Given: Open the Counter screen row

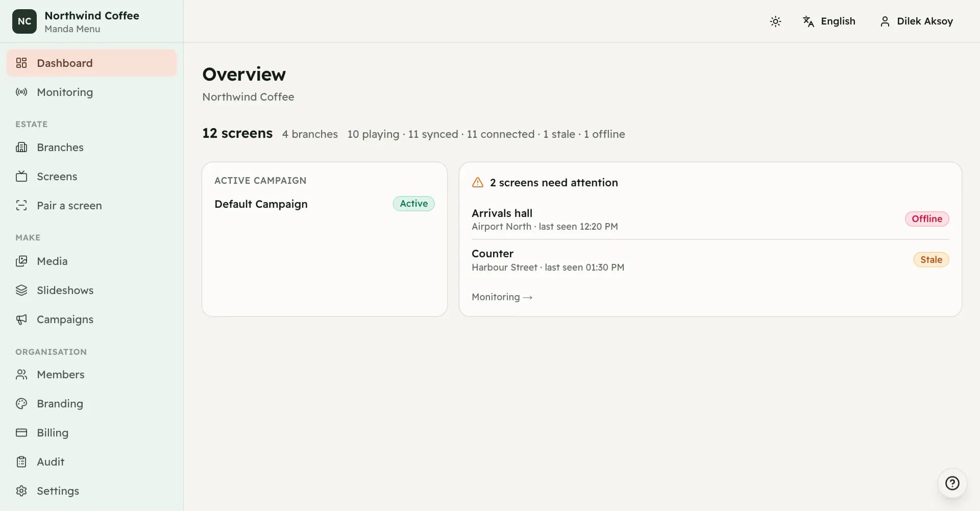Looking at the screenshot, I should click(710, 260).
